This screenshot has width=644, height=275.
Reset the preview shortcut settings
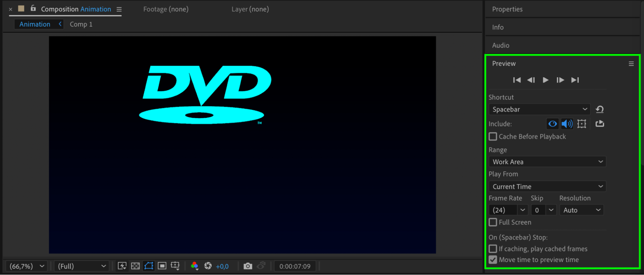pyautogui.click(x=600, y=109)
